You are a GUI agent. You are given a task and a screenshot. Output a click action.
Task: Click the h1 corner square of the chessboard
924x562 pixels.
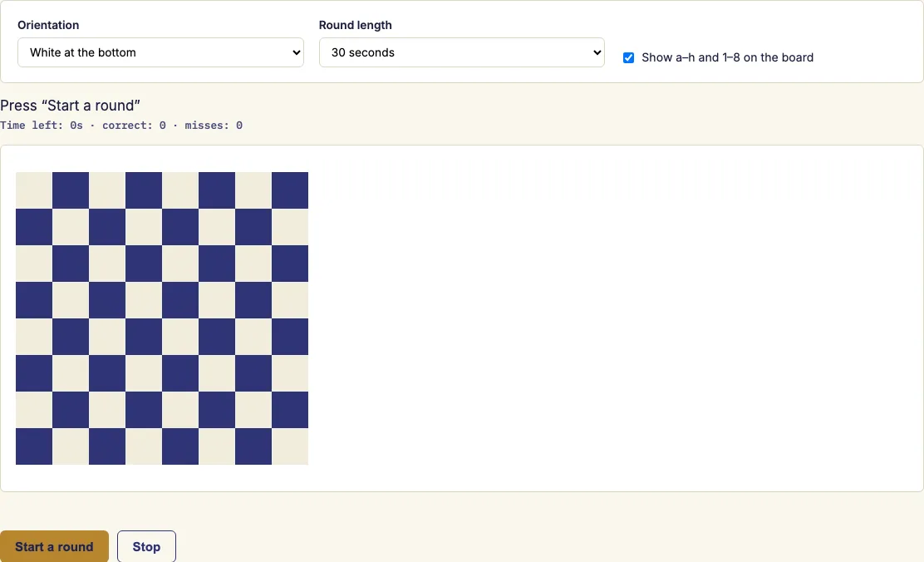coord(290,446)
